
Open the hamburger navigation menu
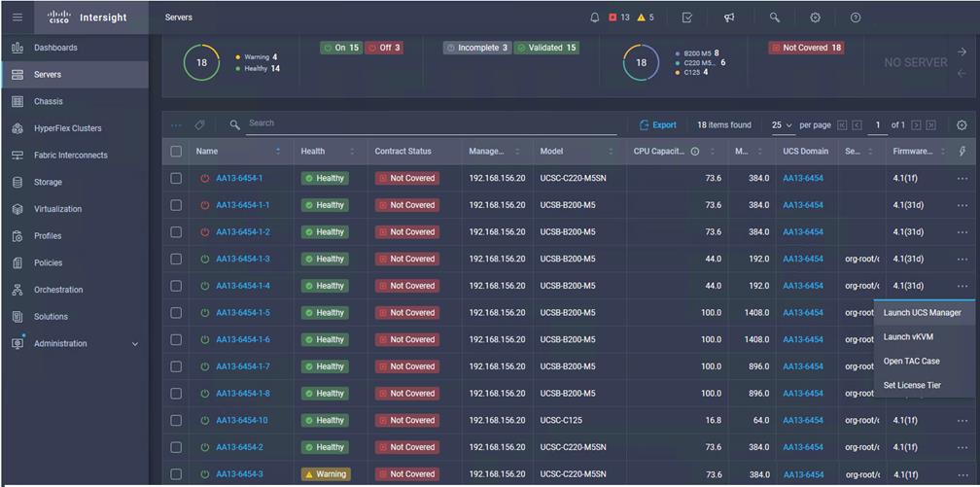coord(17,17)
